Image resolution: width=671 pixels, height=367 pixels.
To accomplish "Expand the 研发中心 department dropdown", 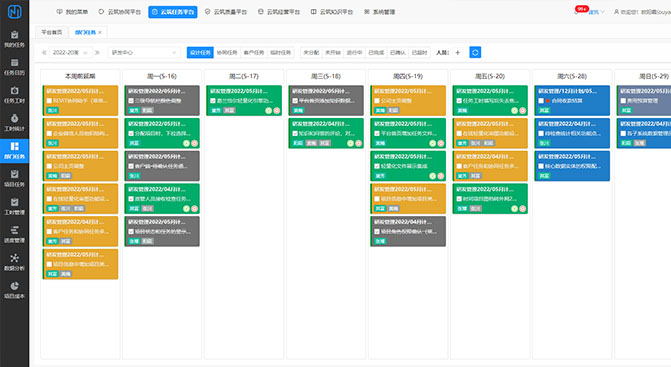I will tap(143, 53).
